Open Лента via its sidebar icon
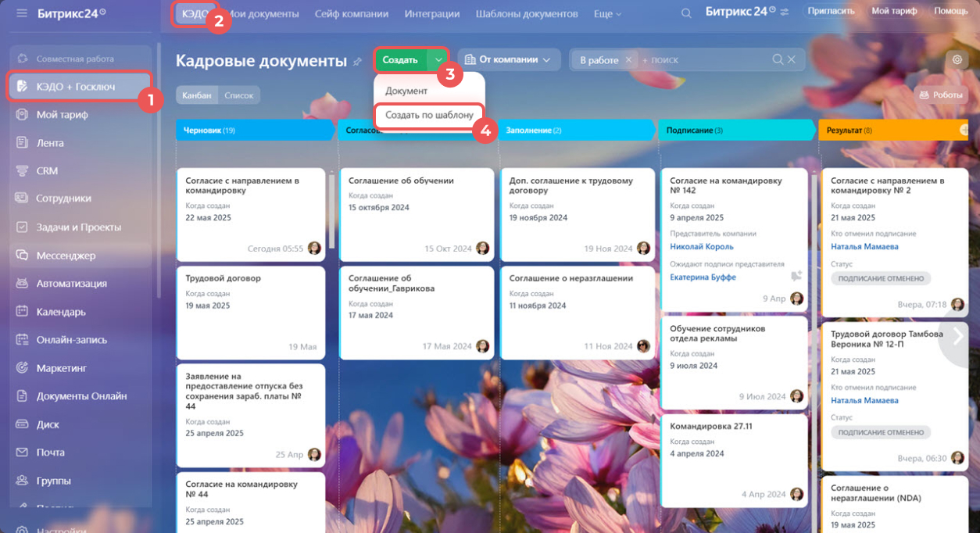980x533 pixels. coord(22,143)
